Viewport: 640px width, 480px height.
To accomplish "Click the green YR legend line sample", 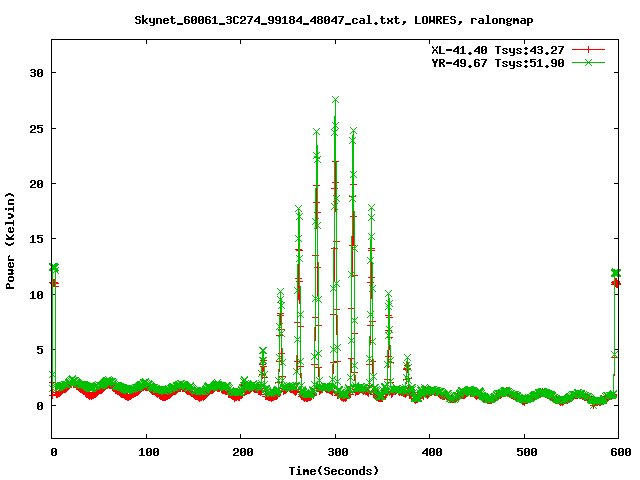I will tap(588, 62).
